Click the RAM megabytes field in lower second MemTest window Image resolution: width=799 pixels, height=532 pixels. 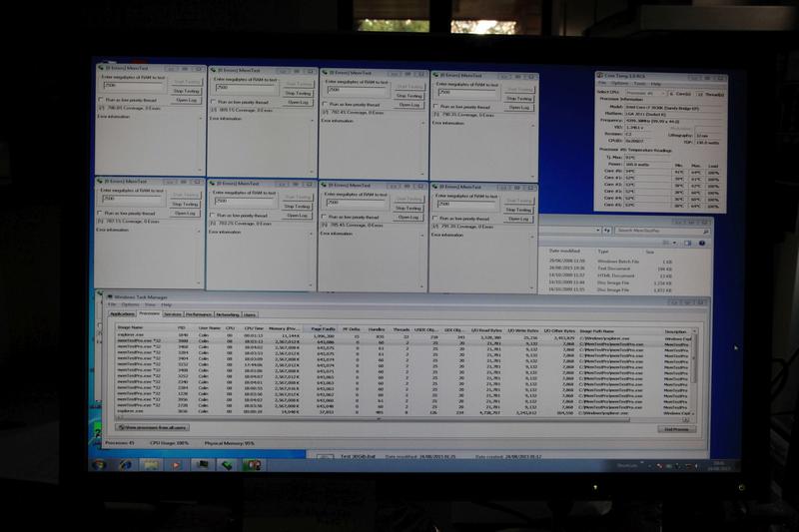(246, 201)
